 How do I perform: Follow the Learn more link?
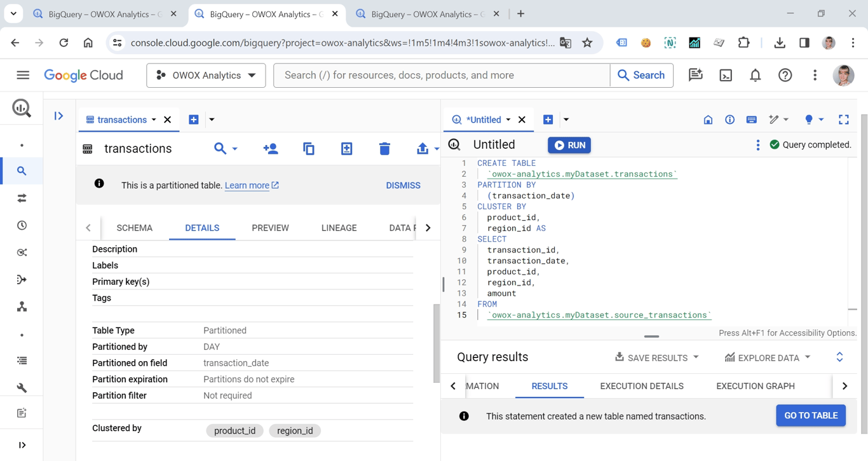[x=252, y=186]
